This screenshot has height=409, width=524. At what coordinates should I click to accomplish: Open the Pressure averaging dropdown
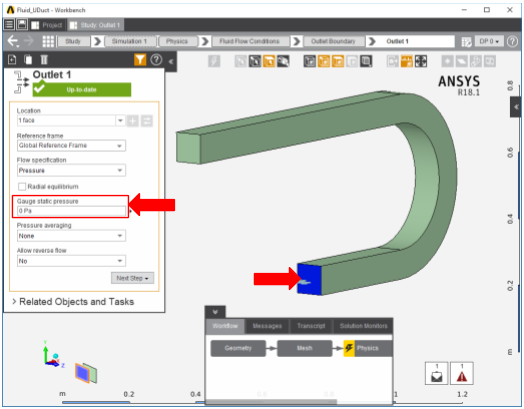tap(71, 236)
